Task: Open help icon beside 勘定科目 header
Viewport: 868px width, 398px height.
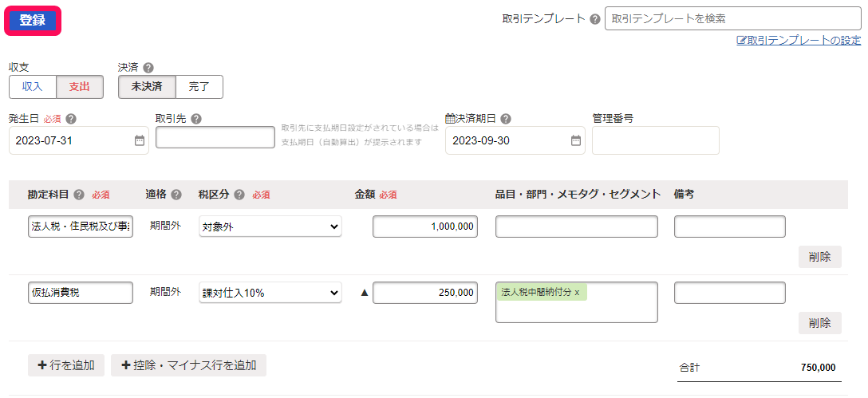Action: [x=79, y=195]
